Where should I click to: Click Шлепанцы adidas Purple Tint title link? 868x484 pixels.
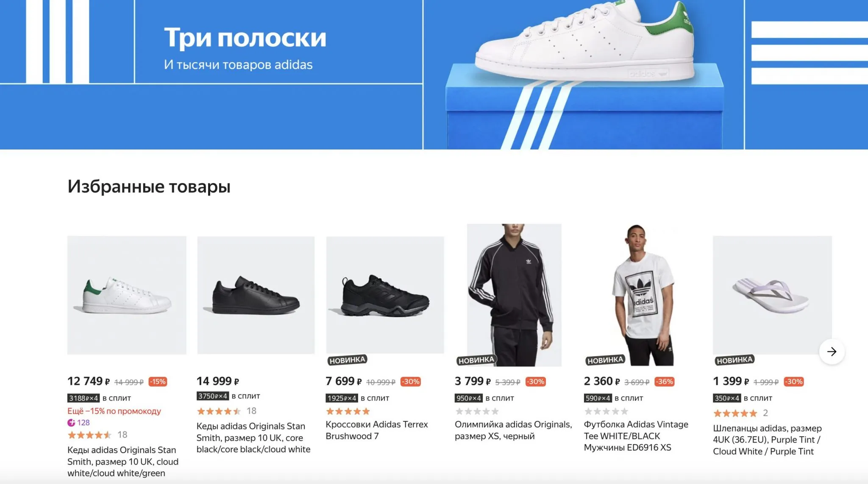[767, 440]
